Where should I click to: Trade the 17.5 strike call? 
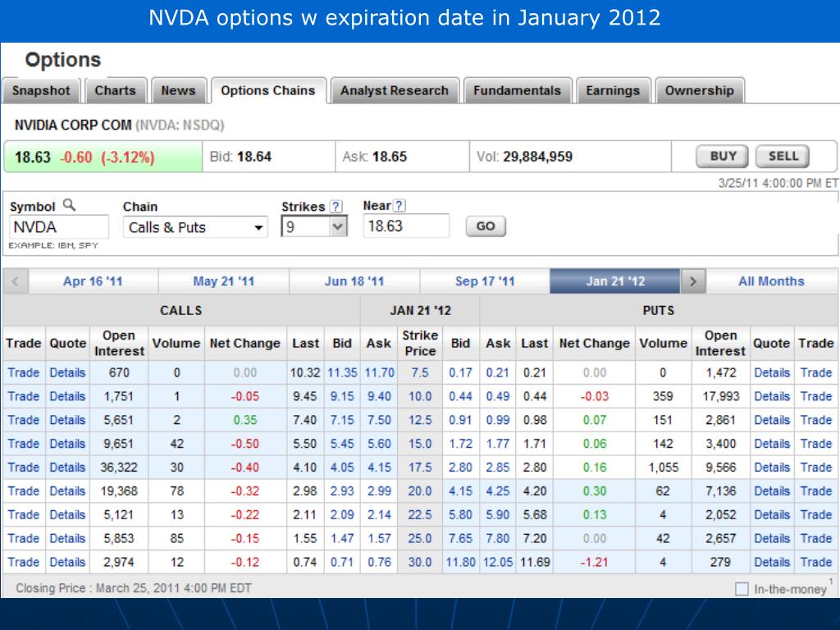click(x=24, y=467)
